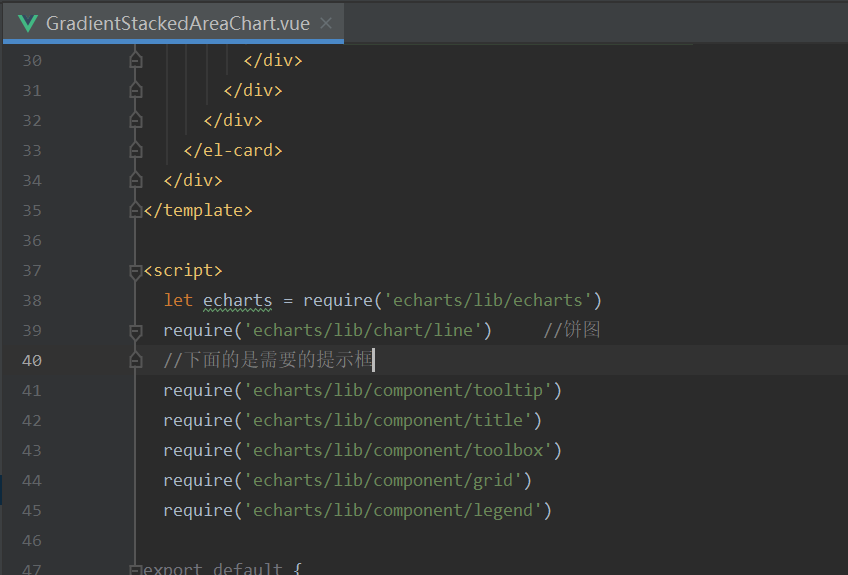Screen dimensions: 848x575
Task: Click line number 38 in the gutter
Action: point(32,300)
